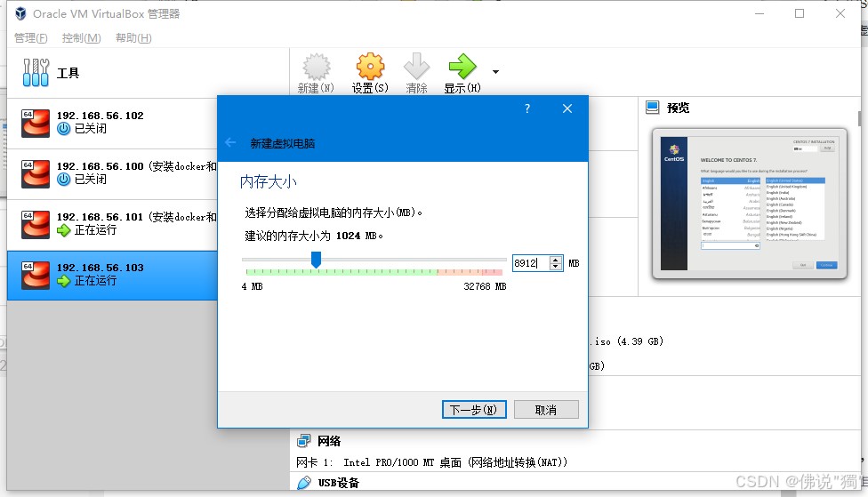This screenshot has width=868, height=497.
Task: Select VM 192.168.56.101 Red Hat icon
Action: point(36,225)
